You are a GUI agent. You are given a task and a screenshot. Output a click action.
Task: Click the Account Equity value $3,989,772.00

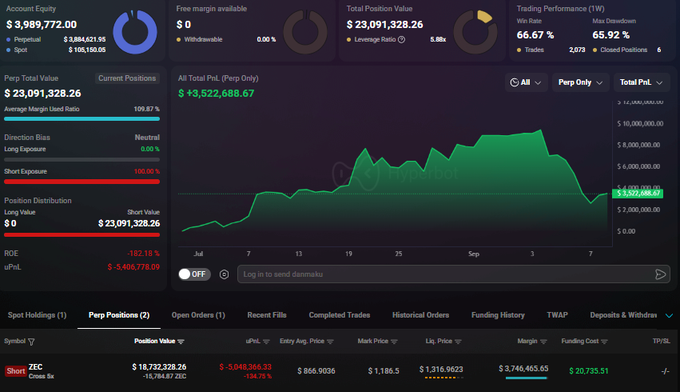click(41, 25)
